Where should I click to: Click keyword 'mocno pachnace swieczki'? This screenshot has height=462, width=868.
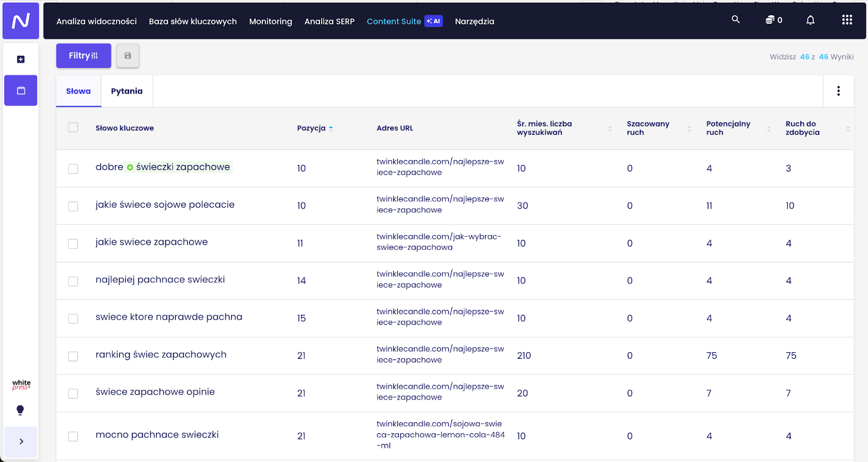157,435
